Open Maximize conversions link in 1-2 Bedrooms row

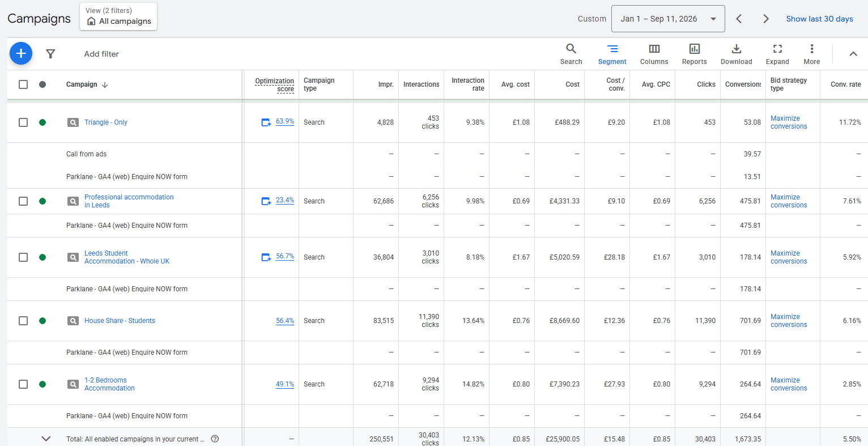click(789, 384)
